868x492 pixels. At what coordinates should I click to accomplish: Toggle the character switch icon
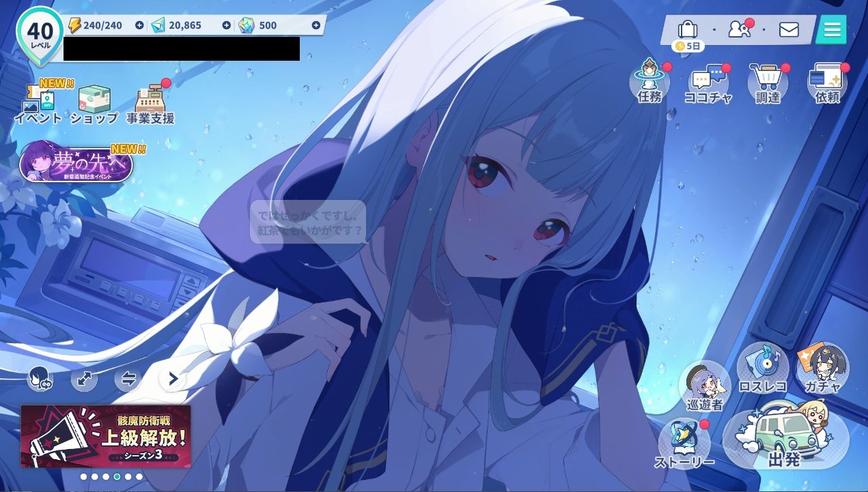click(40, 379)
